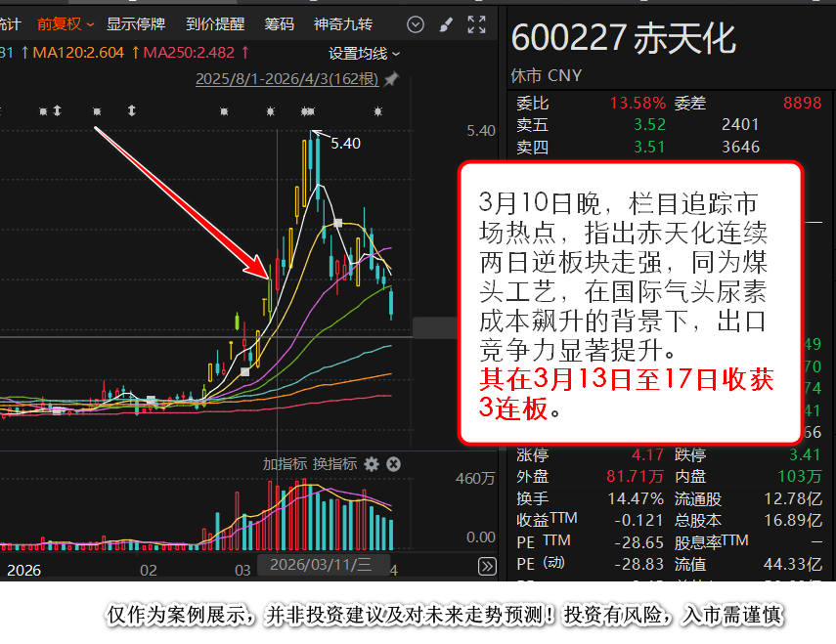Click the fullscreen expand icon
Screen dimensions: 836x644
point(476,24)
